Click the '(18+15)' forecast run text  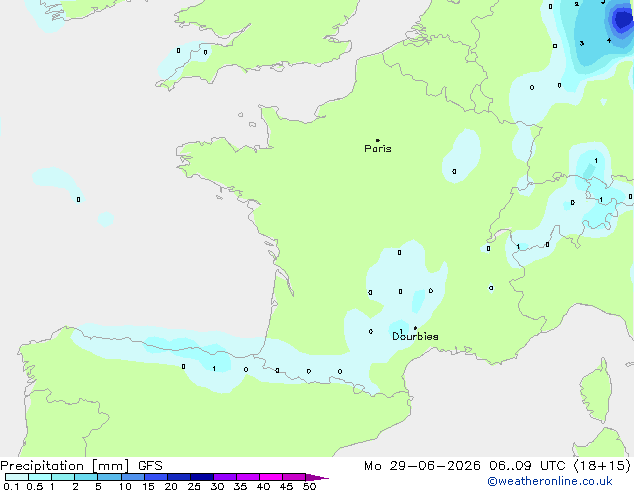point(602,465)
